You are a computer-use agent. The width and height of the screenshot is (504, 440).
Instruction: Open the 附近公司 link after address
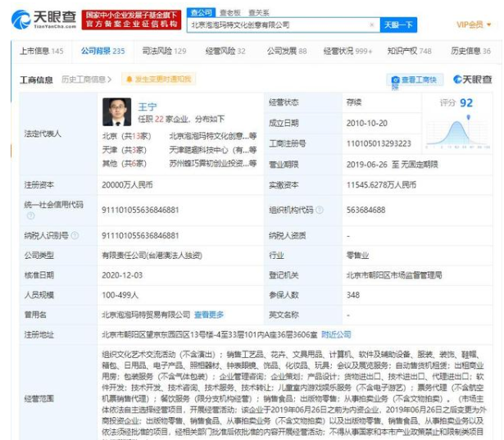coord(336,334)
